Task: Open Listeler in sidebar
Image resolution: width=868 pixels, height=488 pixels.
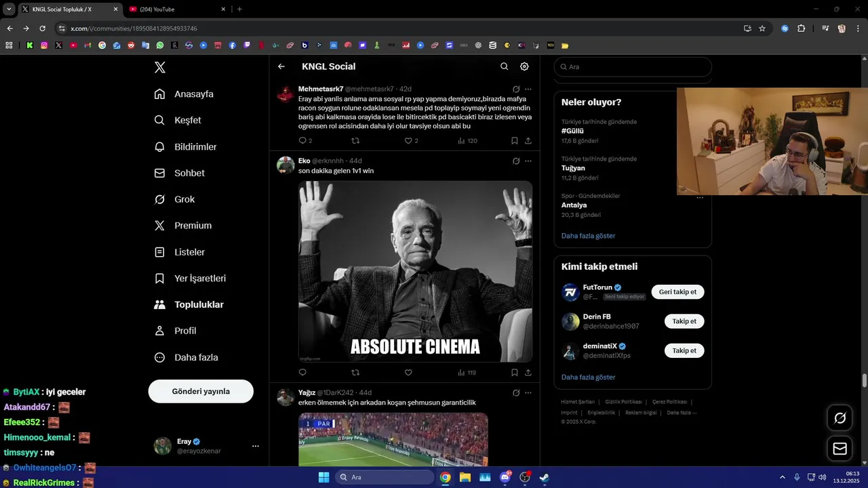Action: point(179,252)
